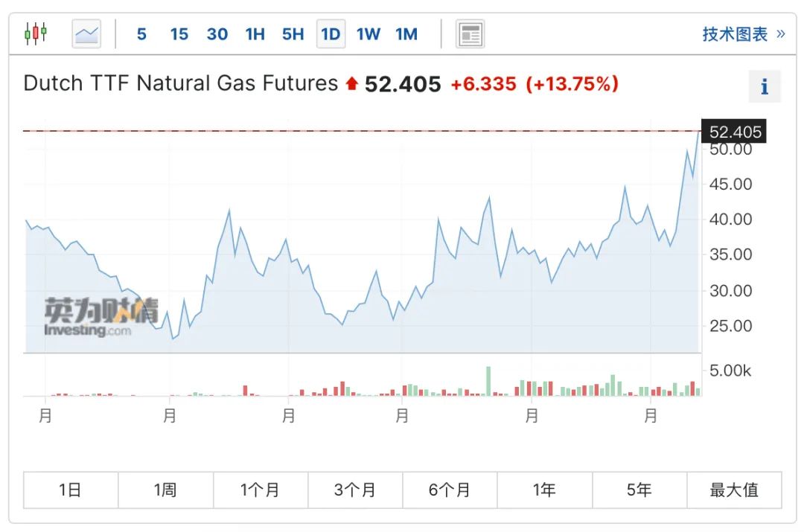Select the 1年 time range

544,490
